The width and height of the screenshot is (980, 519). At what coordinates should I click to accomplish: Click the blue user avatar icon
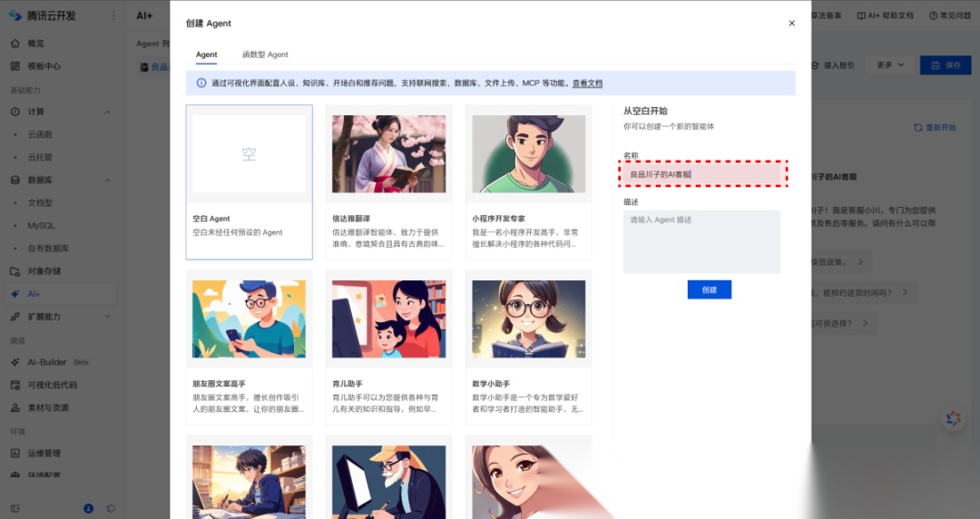click(89, 508)
